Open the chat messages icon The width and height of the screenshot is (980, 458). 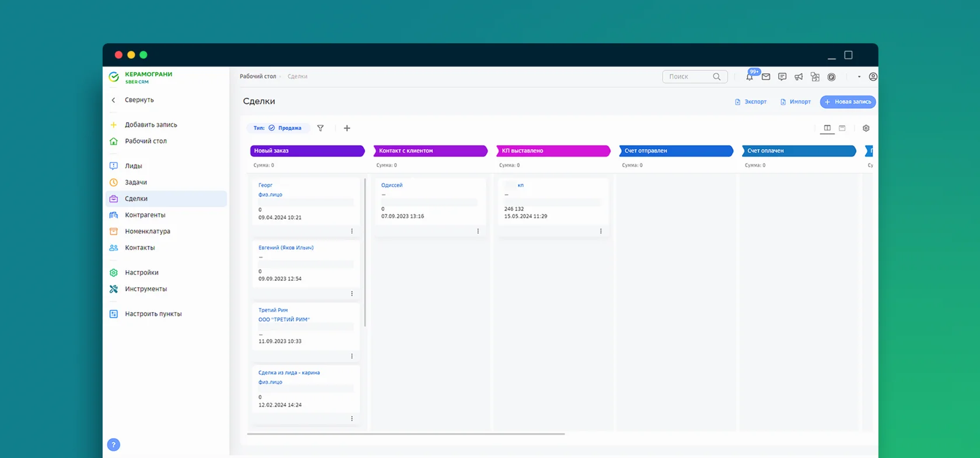point(782,77)
